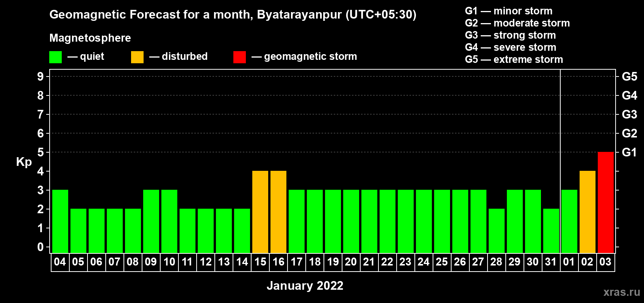This screenshot has height=303, width=644.
Task: Select date label 25 on the axis
Action: pyautogui.click(x=442, y=262)
